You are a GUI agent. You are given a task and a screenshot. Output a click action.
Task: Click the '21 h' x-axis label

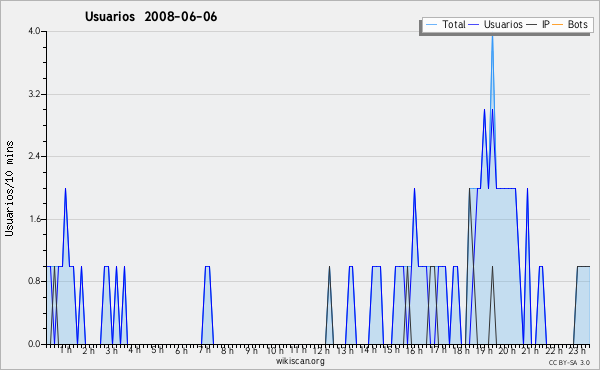[x=530, y=351]
